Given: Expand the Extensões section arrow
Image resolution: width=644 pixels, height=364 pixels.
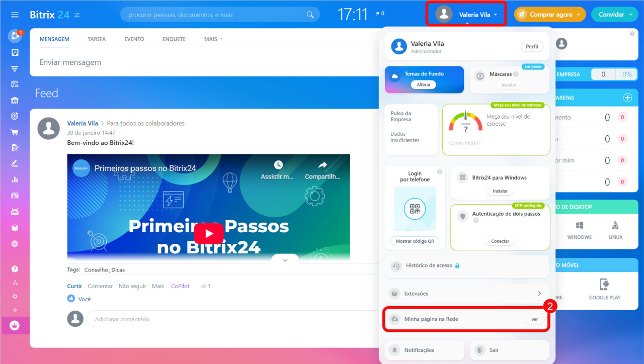Looking at the screenshot, I should [539, 294].
